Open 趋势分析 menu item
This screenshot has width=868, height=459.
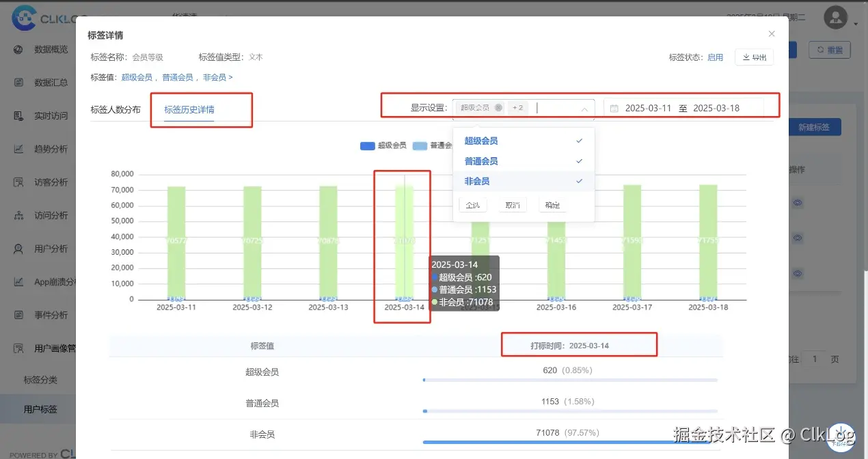(x=51, y=149)
